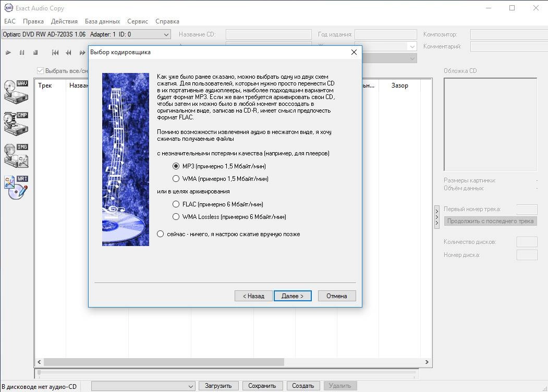
Task: Click the Название CD input field
Action: (269, 34)
